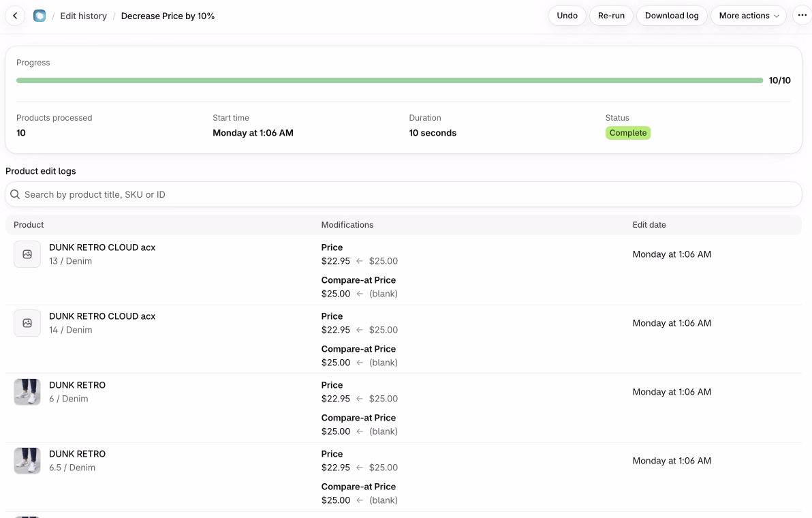Focus the product search field
Viewport: 812px width, 518px height.
coord(403,194)
